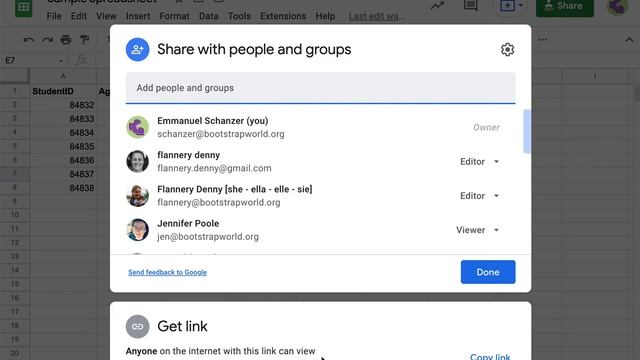The width and height of the screenshot is (640, 360).
Task: Select cell containing 84833
Action: [x=63, y=119]
